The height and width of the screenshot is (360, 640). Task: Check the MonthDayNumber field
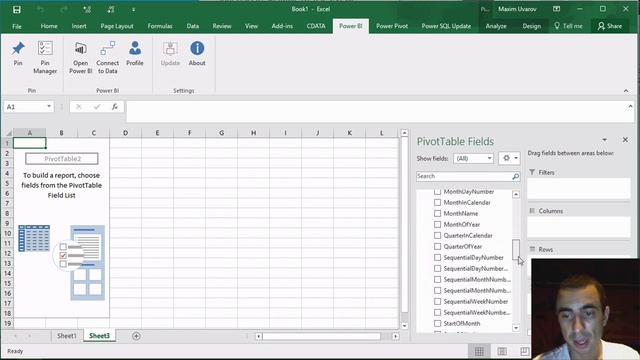click(x=438, y=191)
